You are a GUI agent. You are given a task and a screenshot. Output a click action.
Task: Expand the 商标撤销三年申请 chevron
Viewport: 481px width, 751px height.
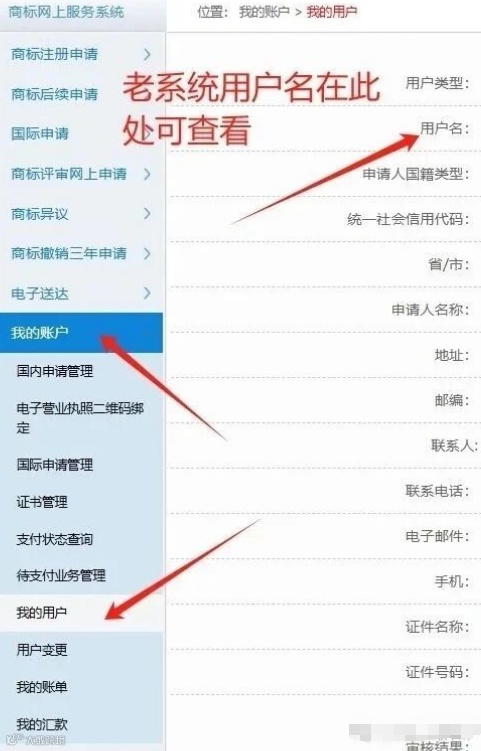click(147, 253)
